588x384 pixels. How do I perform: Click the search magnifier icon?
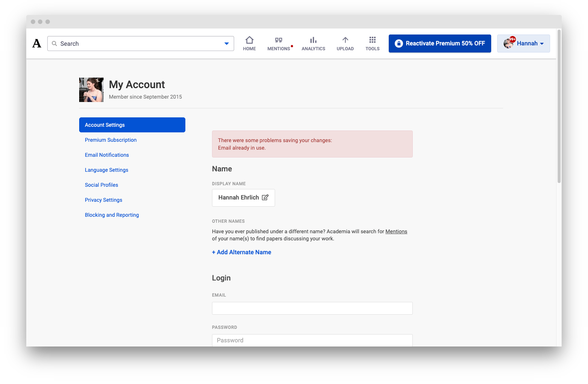(x=55, y=43)
